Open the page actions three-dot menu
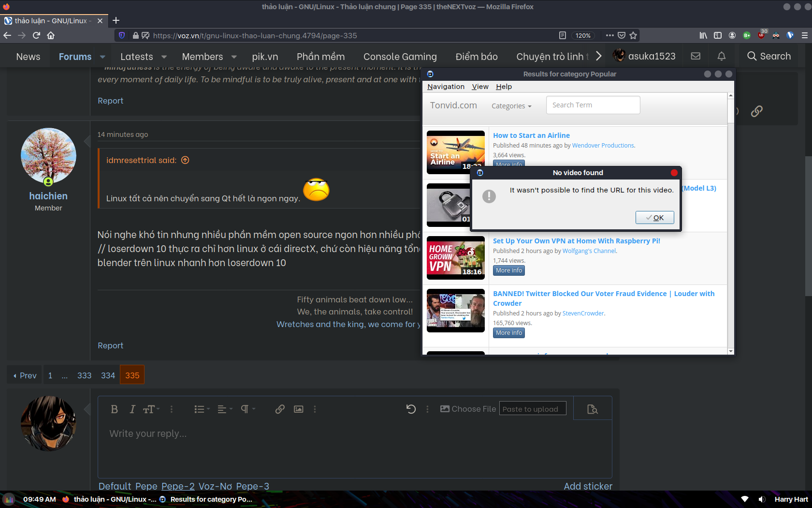Screen dimensions: 812x508 pos(610,35)
